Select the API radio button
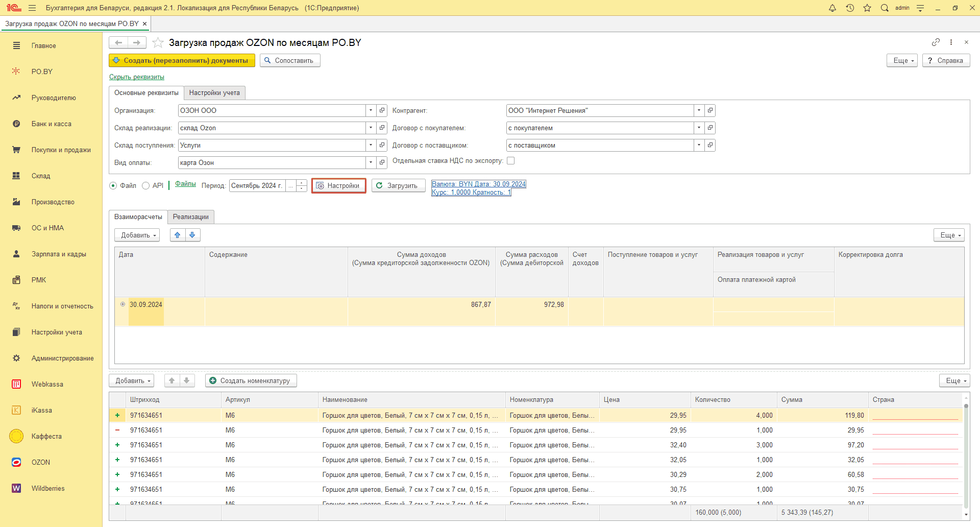 pos(145,186)
